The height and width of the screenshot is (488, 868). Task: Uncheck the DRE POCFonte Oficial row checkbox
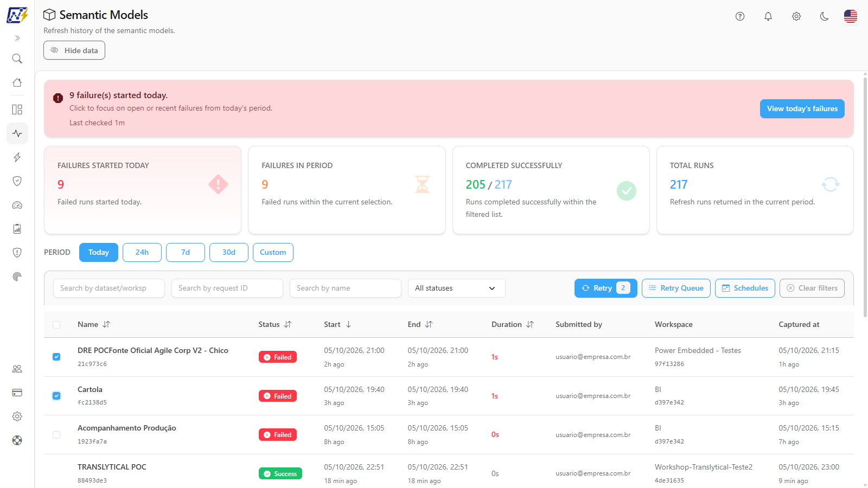[56, 357]
